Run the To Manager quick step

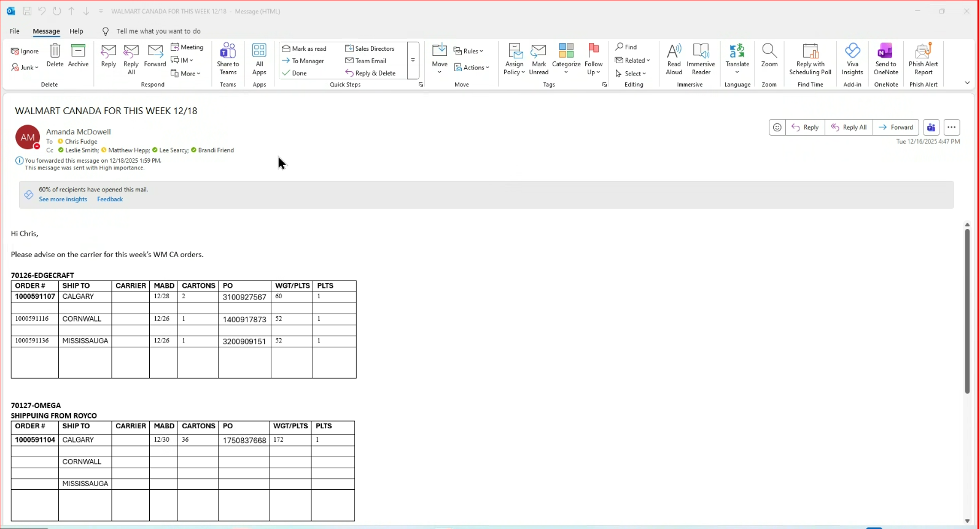[303, 61]
